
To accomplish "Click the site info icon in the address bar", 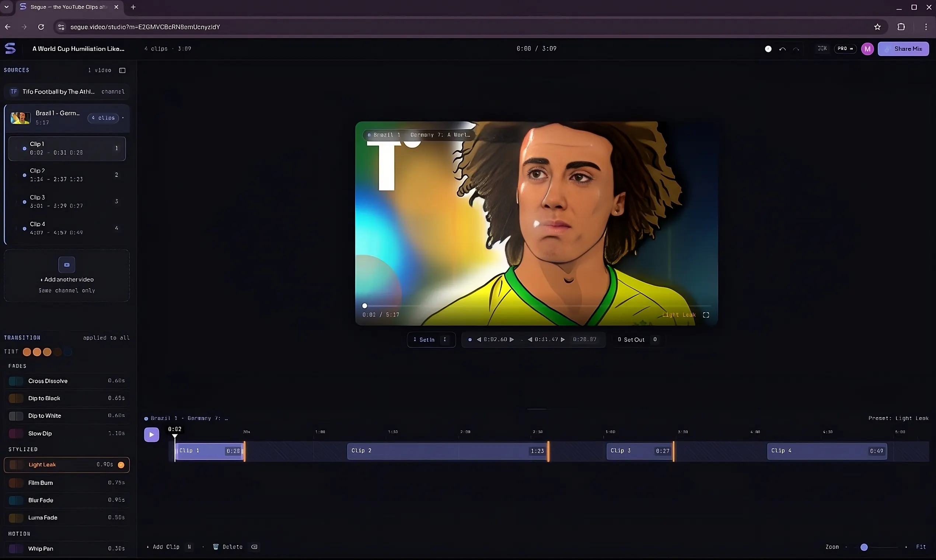I will [x=61, y=27].
